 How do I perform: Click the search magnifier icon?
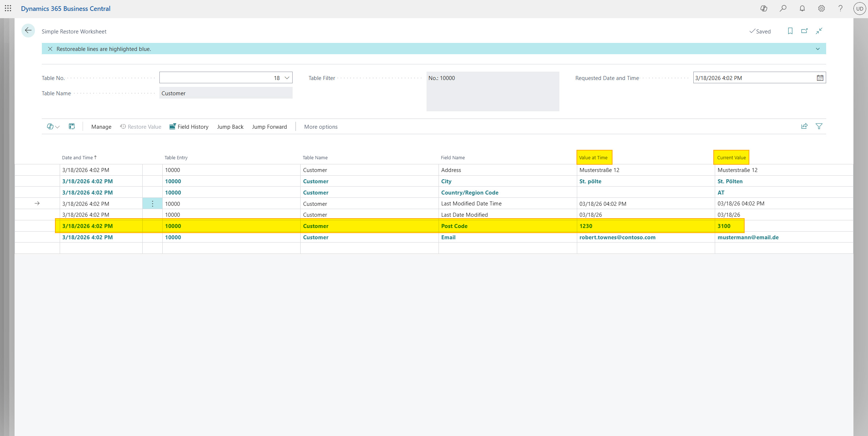pyautogui.click(x=783, y=8)
